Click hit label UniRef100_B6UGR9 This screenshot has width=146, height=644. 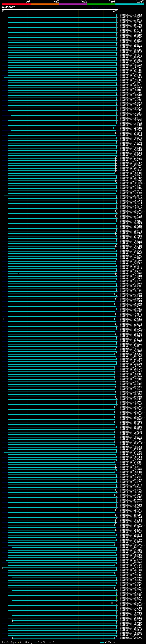(131, 50)
